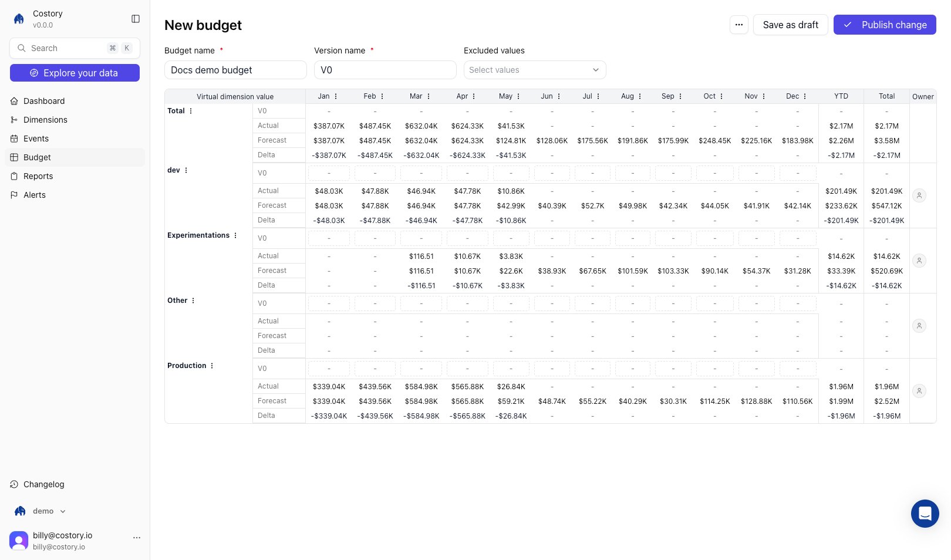Edit Other V0 budget cell for Jun
Image resolution: width=951 pixels, height=560 pixels.
coord(552,303)
